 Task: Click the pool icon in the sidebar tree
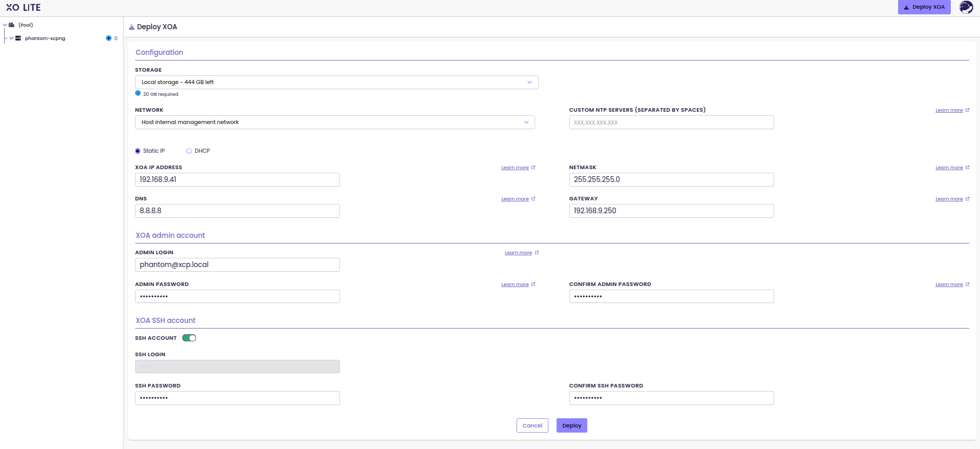(x=12, y=25)
